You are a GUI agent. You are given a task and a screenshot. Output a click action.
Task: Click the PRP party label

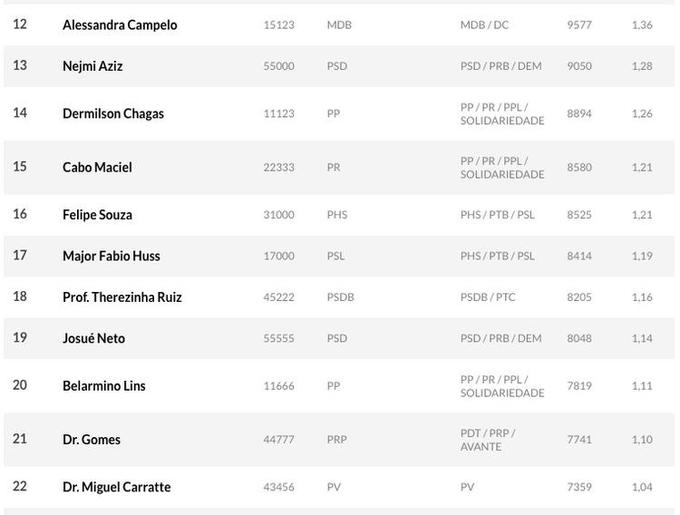click(337, 440)
